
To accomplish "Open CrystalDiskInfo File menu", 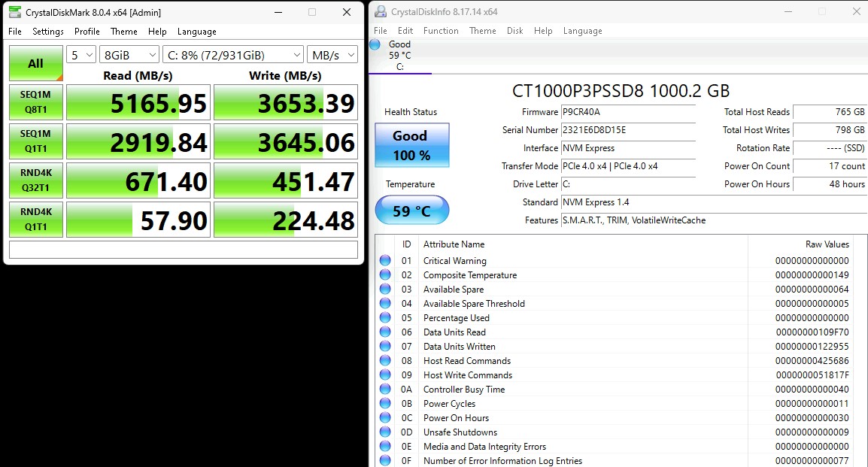I will pyautogui.click(x=381, y=31).
